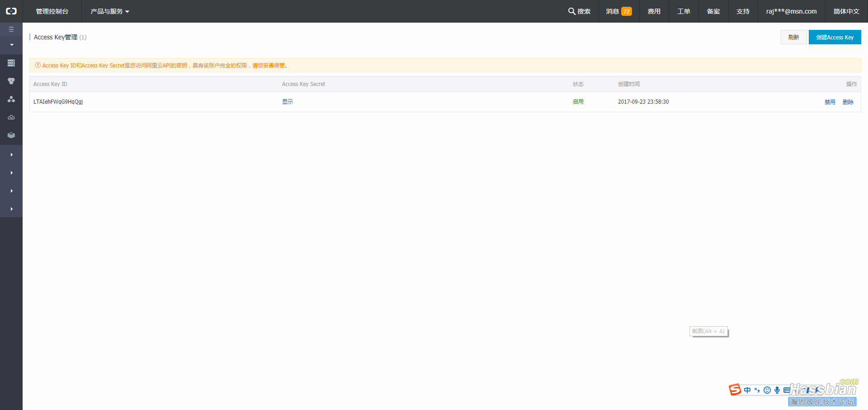Click the 刷新 refresh button
The image size is (868, 410).
point(793,37)
